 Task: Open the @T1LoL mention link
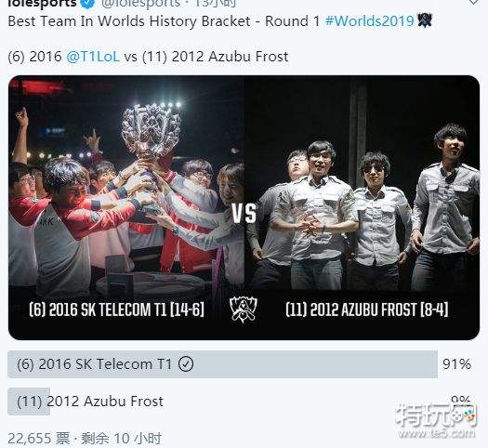[x=93, y=57]
